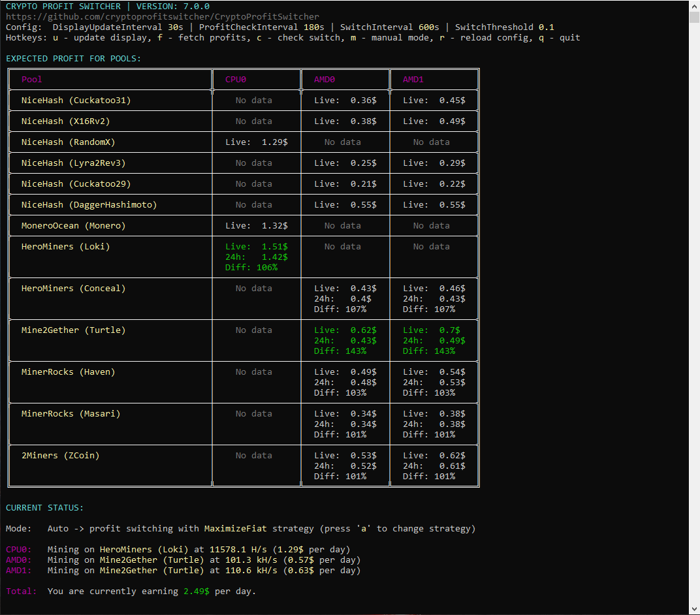Screen dimensions: 700x615
Task: Click 'Live: 0.22$' in Cuckatoo29 AMD1 cell
Action: [x=434, y=184]
